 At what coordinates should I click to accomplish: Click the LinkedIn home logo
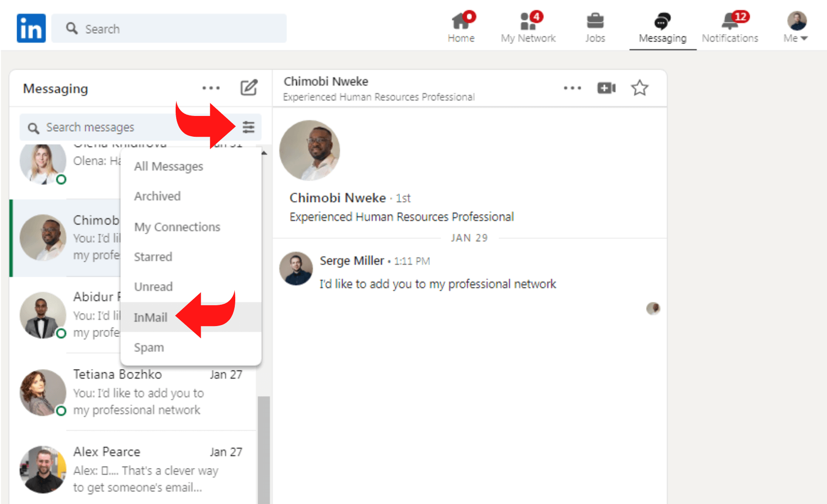(30, 28)
